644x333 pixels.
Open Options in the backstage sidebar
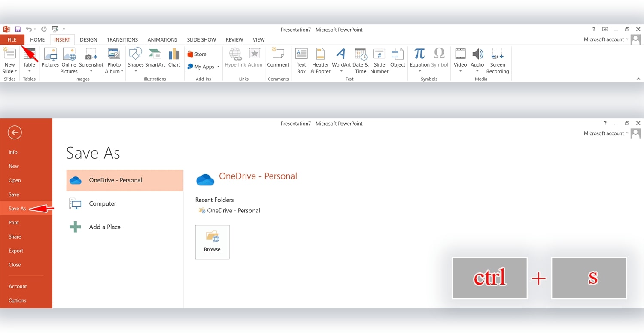pyautogui.click(x=26, y=300)
